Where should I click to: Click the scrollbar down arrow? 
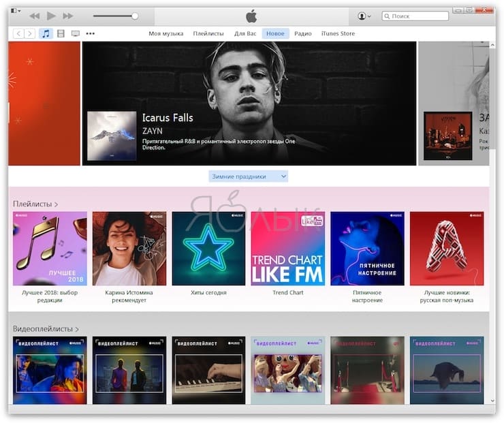(x=492, y=401)
